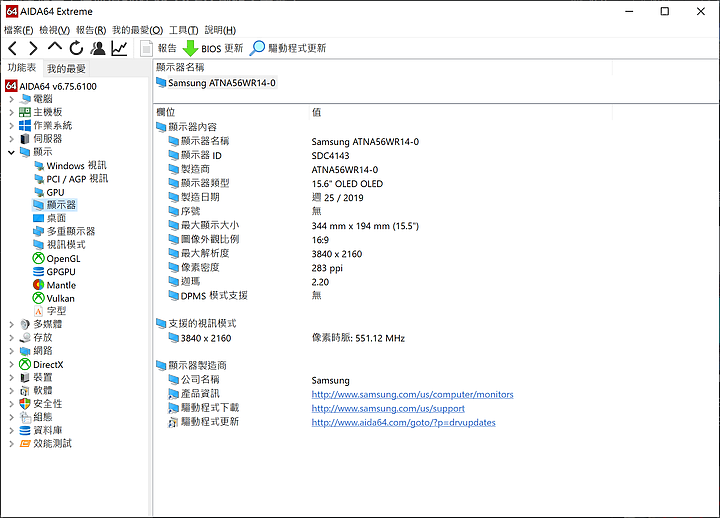
Task: Open the 說明(H) menu
Action: (x=220, y=30)
